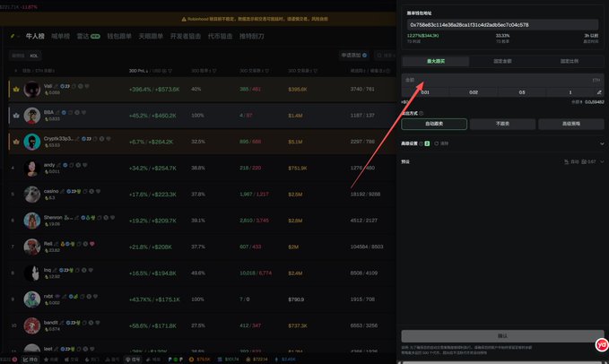The width and height of the screenshot is (609, 364).
Task: Favorite BBA with the heart icon
Action: (x=83, y=113)
